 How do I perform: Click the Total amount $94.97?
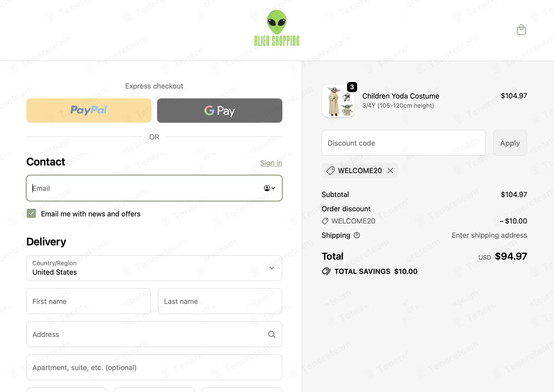click(511, 256)
